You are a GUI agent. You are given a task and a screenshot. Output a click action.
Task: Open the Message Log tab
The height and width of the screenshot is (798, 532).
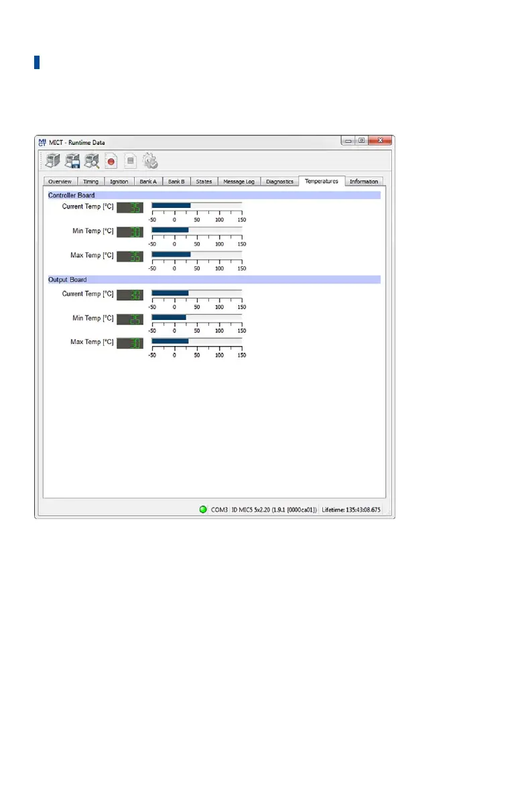coord(239,182)
